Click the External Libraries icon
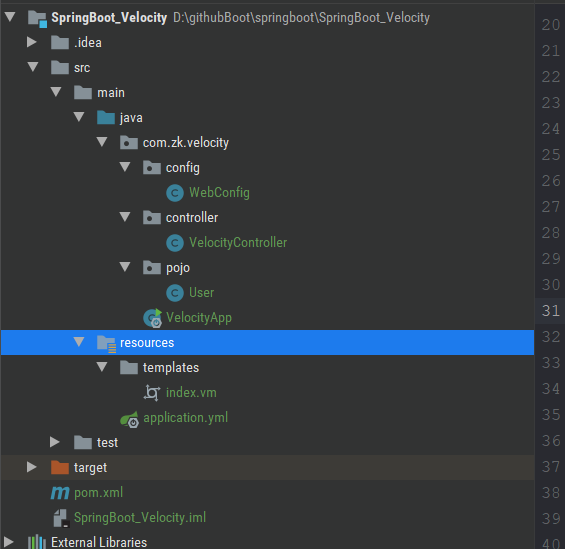Viewport: 565px width, 549px height. tap(37, 542)
